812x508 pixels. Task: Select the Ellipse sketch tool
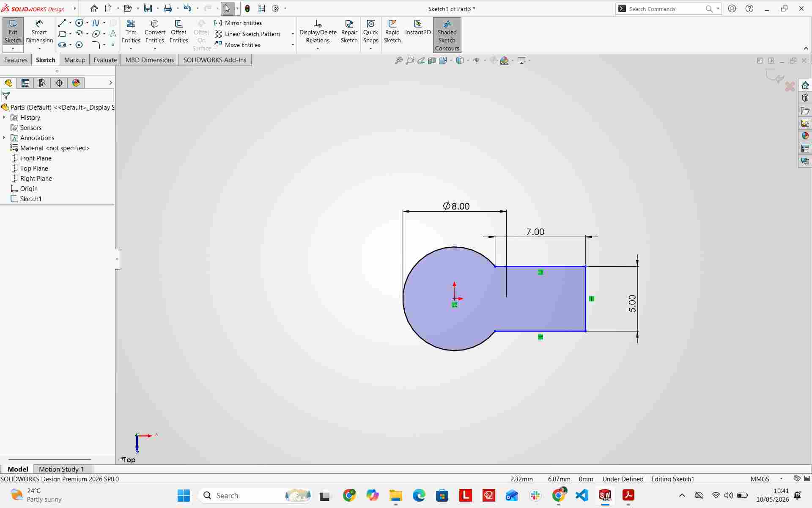tap(96, 34)
